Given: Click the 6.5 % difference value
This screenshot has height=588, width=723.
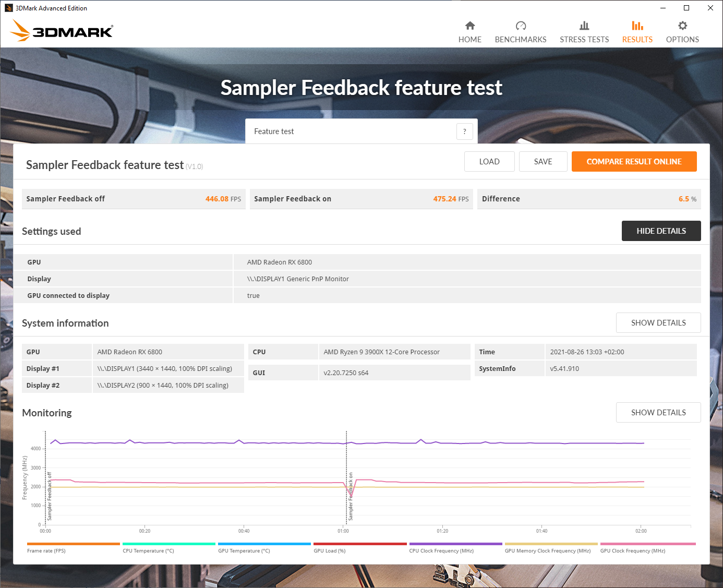Looking at the screenshot, I should coord(688,199).
